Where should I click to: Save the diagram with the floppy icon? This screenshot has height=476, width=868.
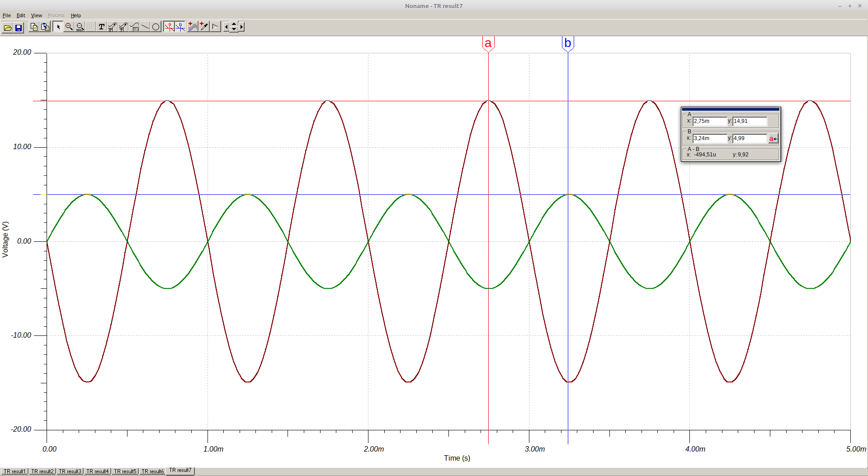point(19,28)
